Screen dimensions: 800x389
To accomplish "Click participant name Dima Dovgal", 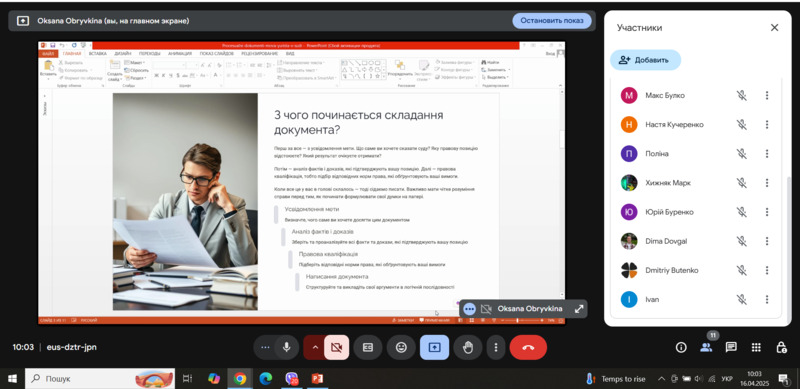I will point(666,241).
